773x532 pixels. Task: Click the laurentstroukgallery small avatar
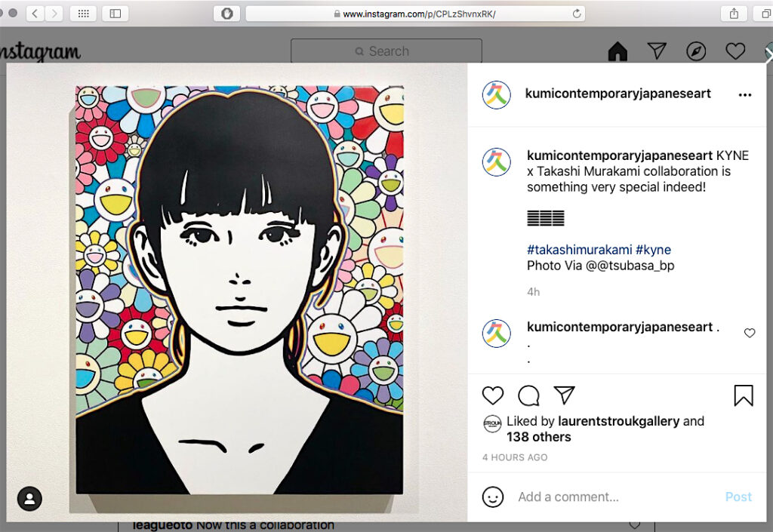492,423
